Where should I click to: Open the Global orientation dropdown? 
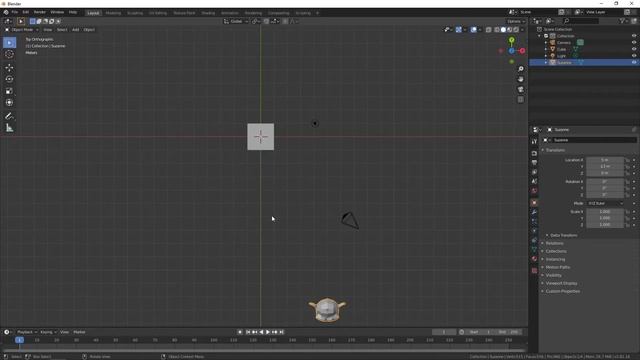tap(236, 21)
